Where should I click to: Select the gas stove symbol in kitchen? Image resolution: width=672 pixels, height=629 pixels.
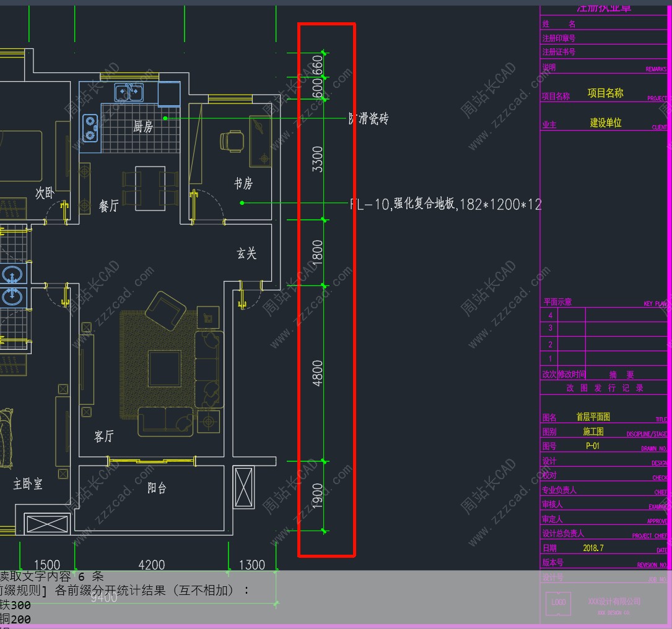coord(90,127)
